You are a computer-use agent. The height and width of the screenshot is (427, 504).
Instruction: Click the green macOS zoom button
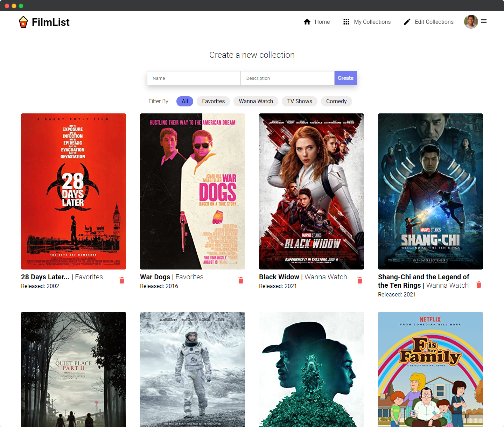21,6
